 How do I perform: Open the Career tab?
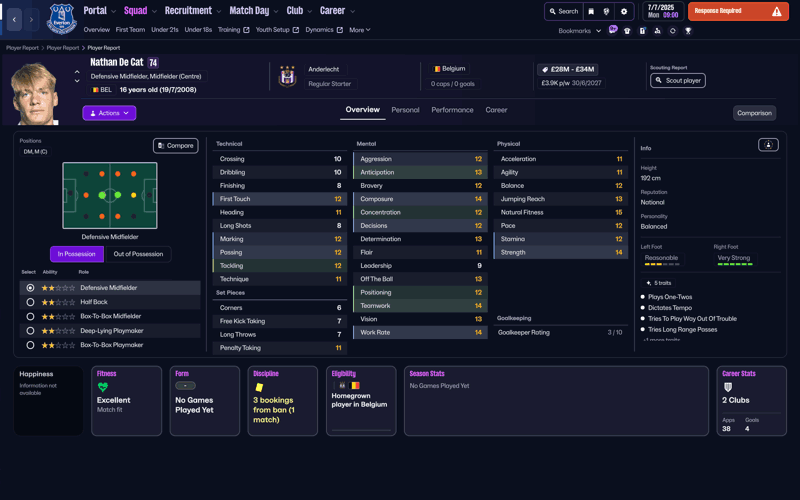click(x=496, y=110)
